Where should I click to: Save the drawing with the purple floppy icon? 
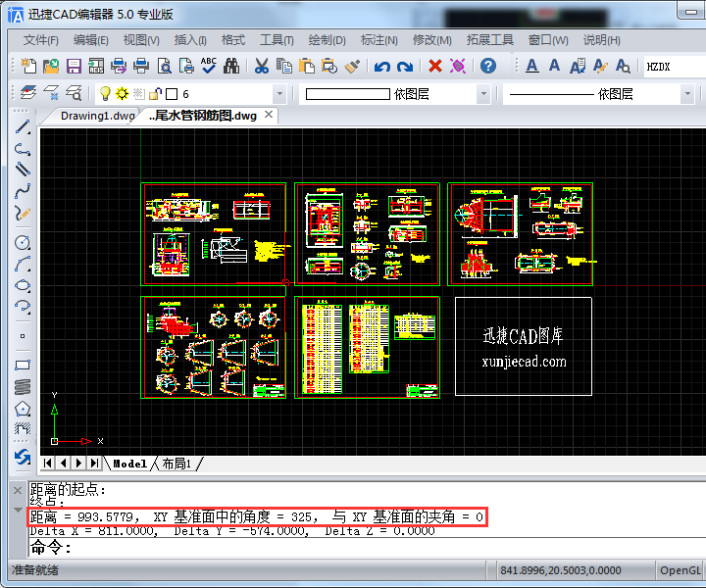pyautogui.click(x=74, y=66)
